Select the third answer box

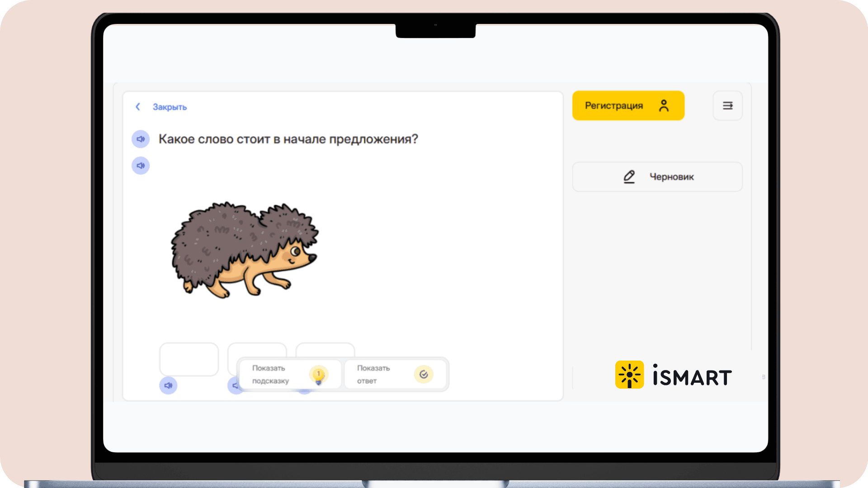(x=325, y=350)
